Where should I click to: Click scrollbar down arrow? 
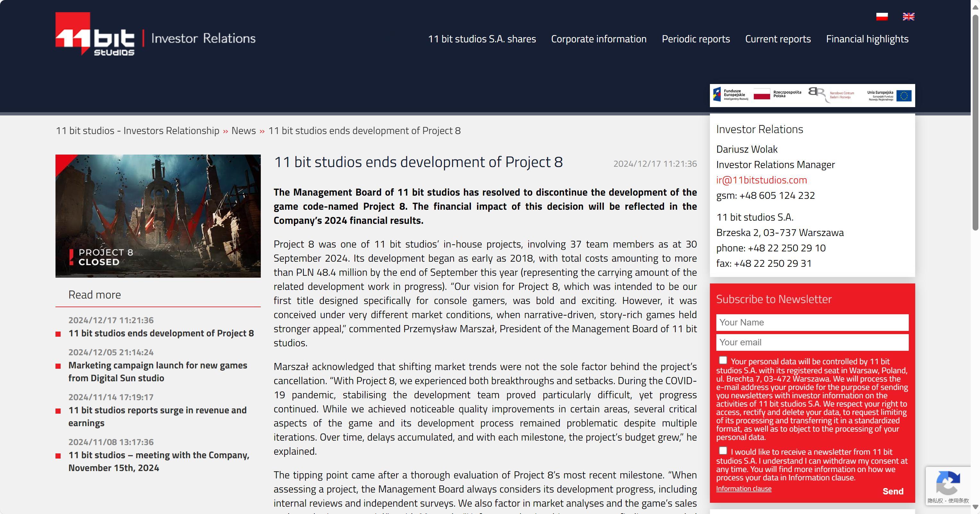975,507
